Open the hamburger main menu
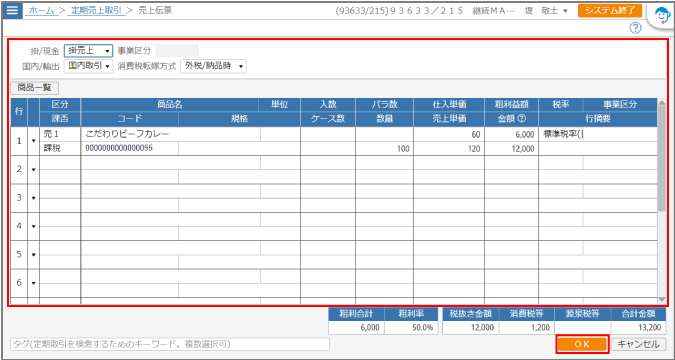The width and height of the screenshot is (675, 360). point(12,10)
